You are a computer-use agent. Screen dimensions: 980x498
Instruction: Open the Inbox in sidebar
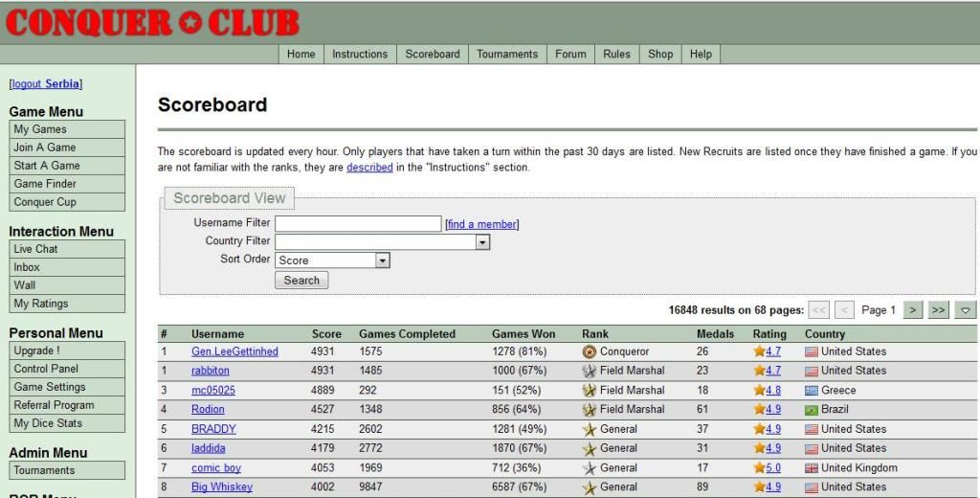coord(67,267)
